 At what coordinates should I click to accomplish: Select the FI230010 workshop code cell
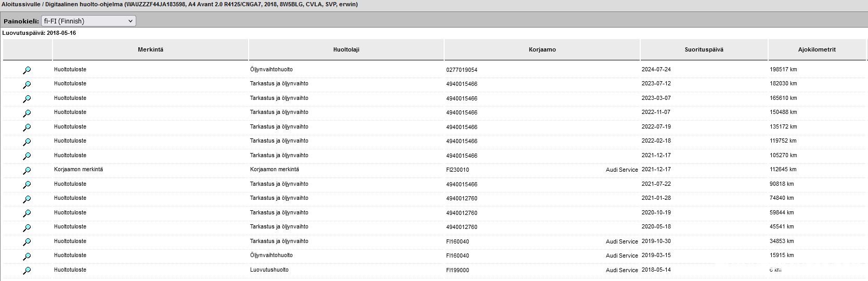458,170
